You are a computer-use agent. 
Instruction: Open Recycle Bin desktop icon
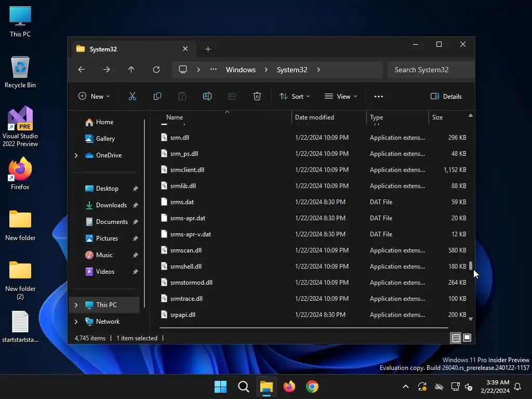click(20, 72)
